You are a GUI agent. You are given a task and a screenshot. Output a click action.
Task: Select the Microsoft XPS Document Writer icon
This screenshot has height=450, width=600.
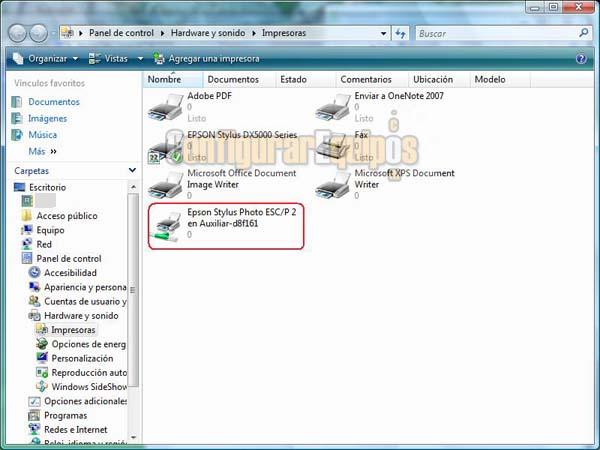point(333,185)
